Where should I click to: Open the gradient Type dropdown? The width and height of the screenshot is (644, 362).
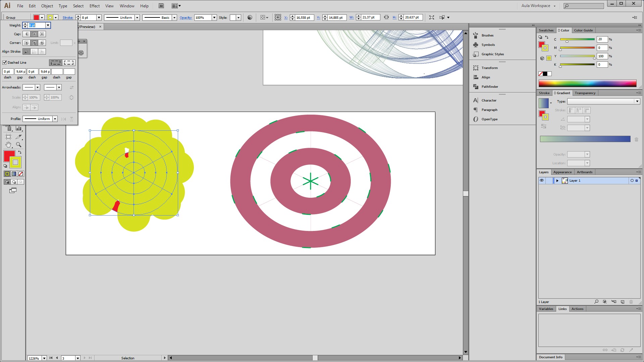click(x=637, y=101)
